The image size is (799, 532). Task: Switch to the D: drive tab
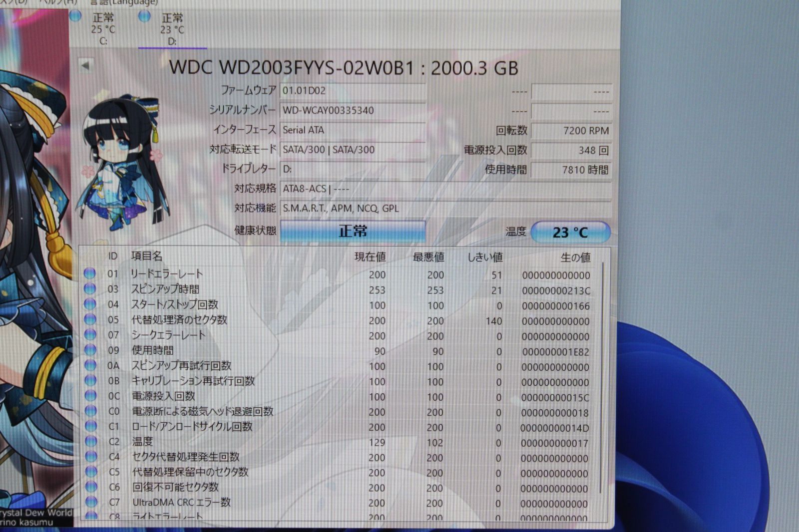(x=172, y=29)
